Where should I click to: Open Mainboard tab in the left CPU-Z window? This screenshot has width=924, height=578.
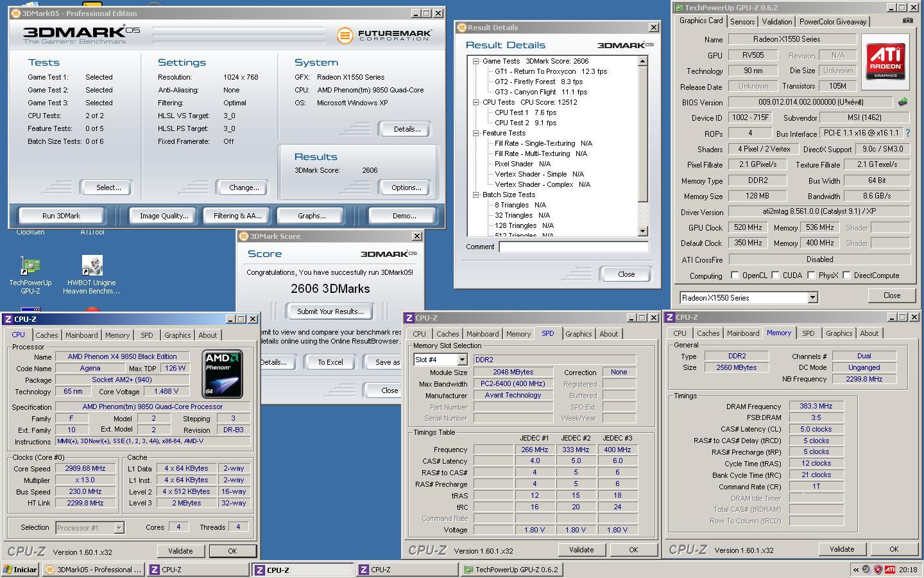tap(81, 335)
